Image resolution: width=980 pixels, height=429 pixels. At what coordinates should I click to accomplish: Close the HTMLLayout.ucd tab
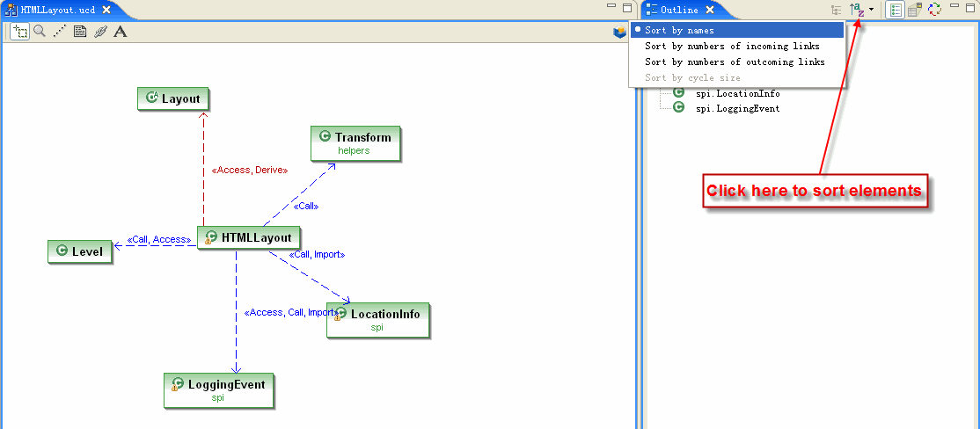tap(106, 10)
